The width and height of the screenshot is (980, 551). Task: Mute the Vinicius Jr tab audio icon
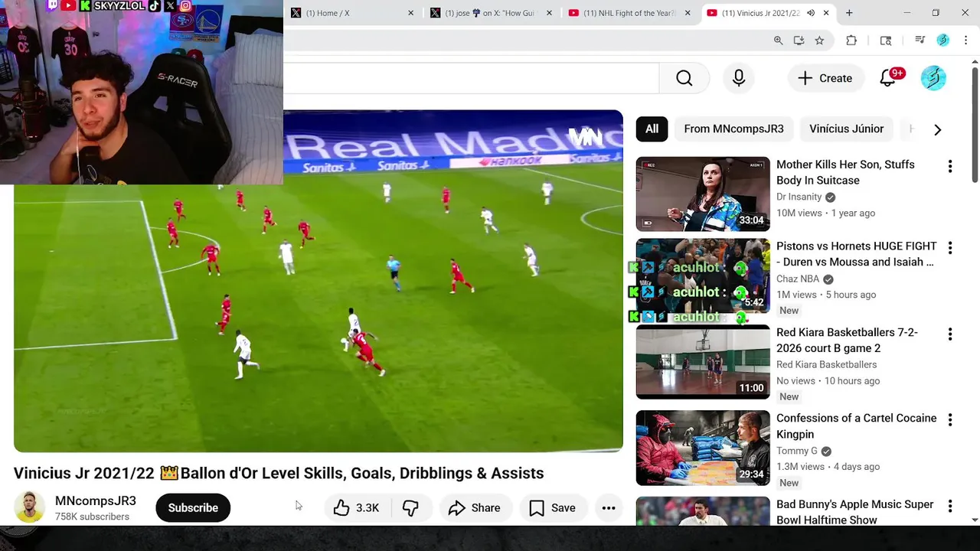811,13
